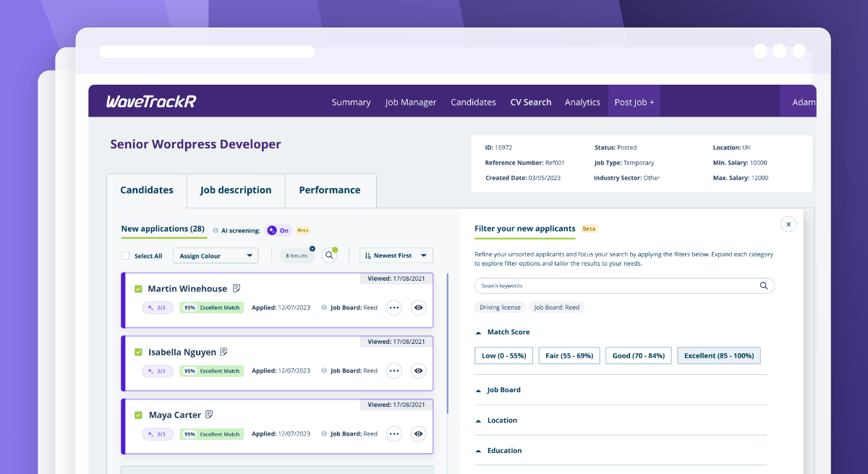
Task: Open the Assign Colour dropdown
Action: [x=216, y=255]
